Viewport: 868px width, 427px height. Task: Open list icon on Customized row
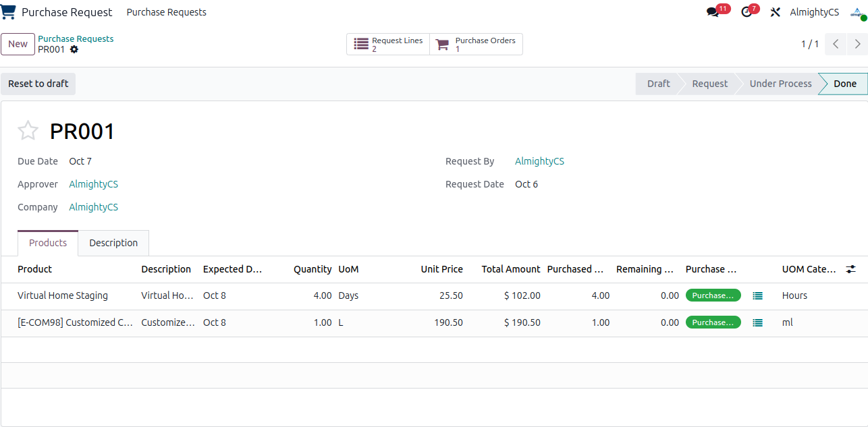[x=757, y=322]
